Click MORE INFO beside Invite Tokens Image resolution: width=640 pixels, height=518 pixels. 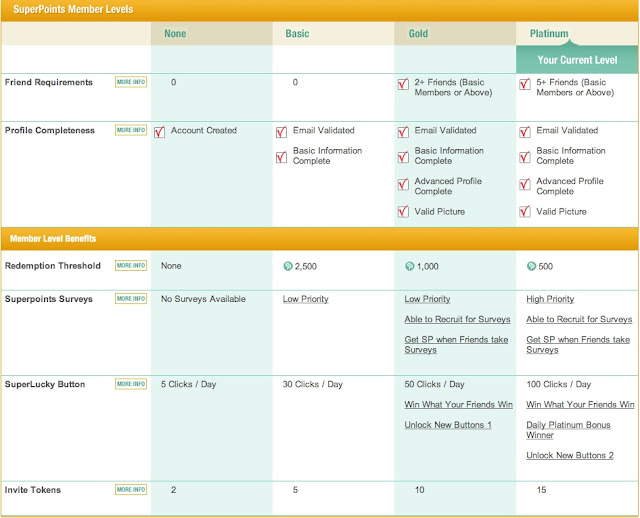pyautogui.click(x=131, y=489)
